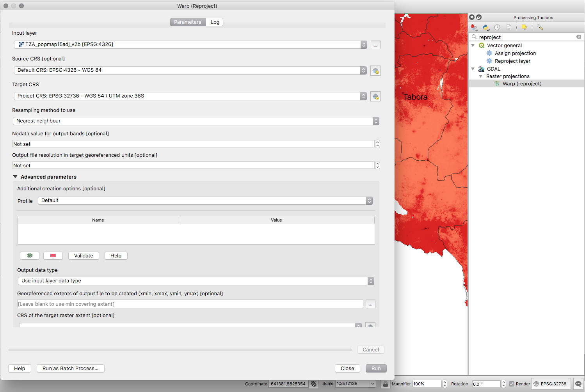Click the green plus add-row icon

click(x=30, y=255)
